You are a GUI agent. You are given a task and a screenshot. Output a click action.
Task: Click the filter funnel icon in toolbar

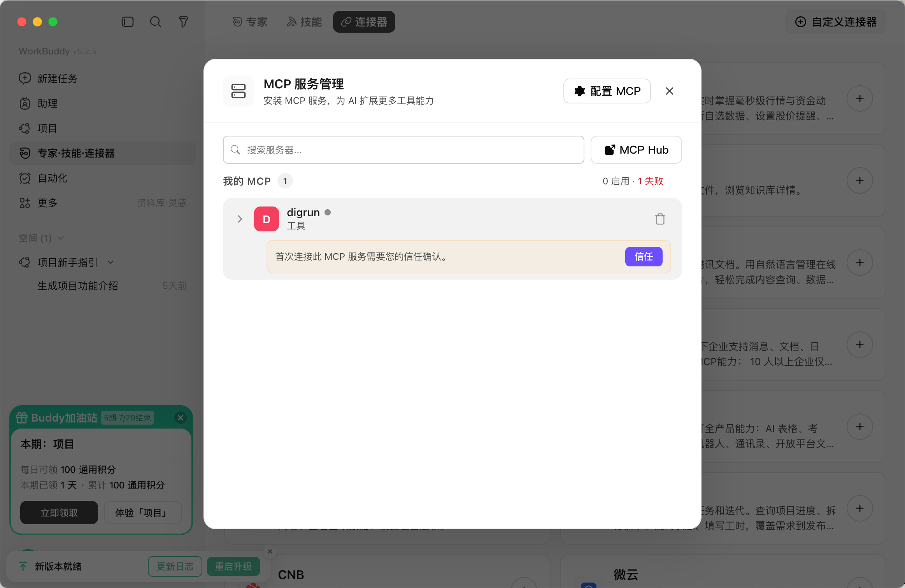click(184, 22)
